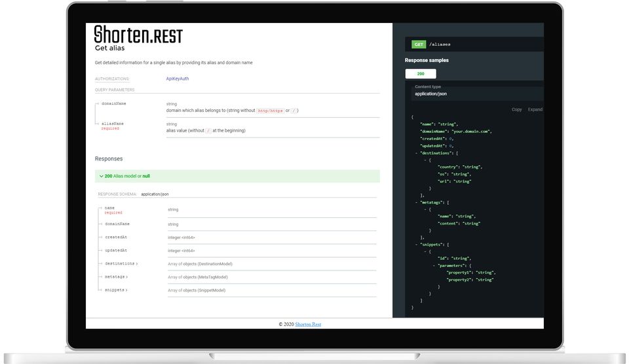The image size is (629, 364).
Task: Collapse the 200 Alias model response
Action: 237,176
